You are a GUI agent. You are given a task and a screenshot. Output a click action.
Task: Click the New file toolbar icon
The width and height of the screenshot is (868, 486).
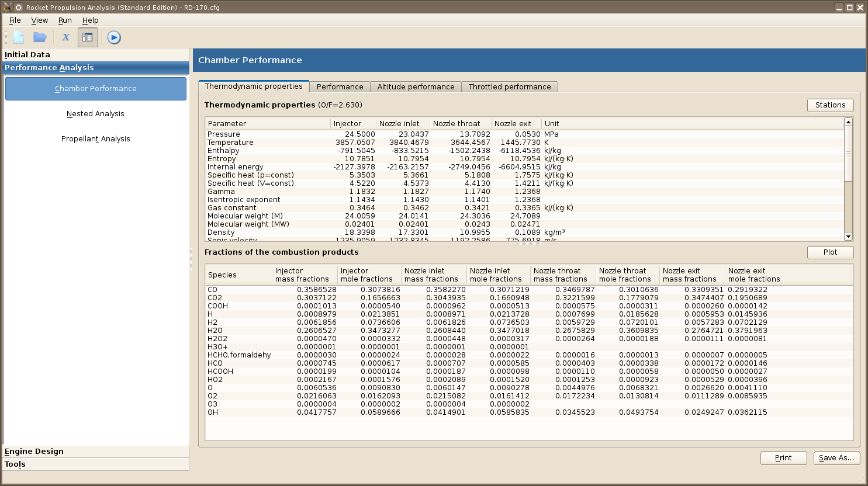(x=19, y=37)
